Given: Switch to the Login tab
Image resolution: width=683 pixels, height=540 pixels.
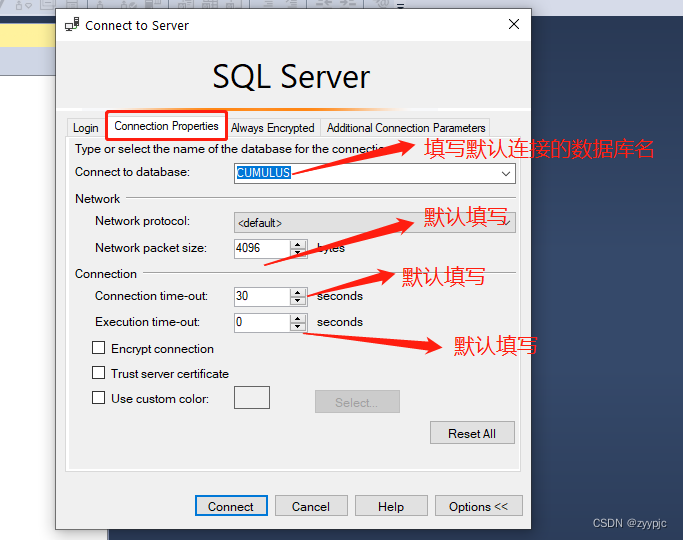Looking at the screenshot, I should tap(85, 128).
